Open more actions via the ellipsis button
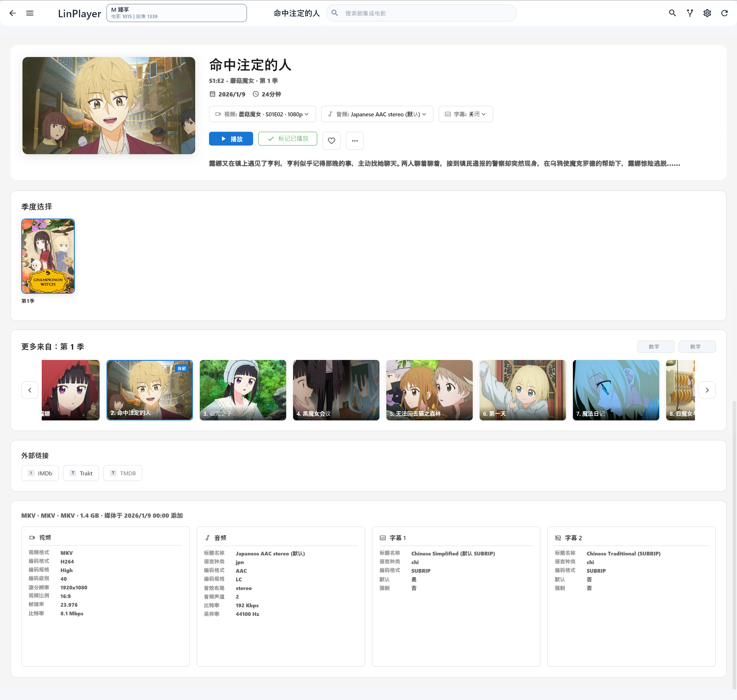Viewport: 737px width, 700px height. [x=354, y=141]
